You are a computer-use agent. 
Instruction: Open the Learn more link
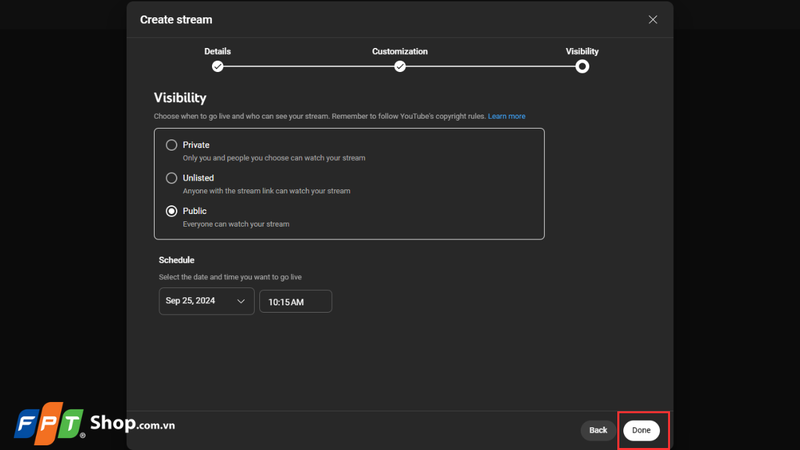(x=506, y=116)
